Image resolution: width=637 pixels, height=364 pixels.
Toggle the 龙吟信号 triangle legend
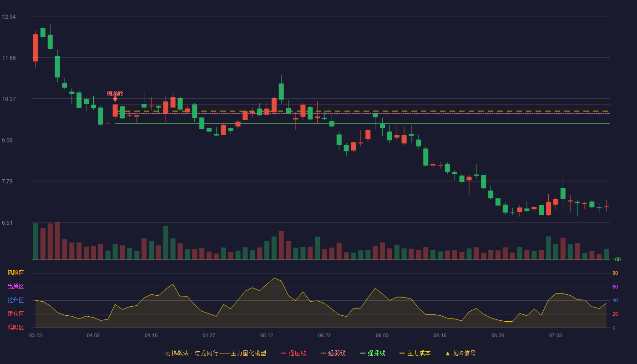(460, 353)
